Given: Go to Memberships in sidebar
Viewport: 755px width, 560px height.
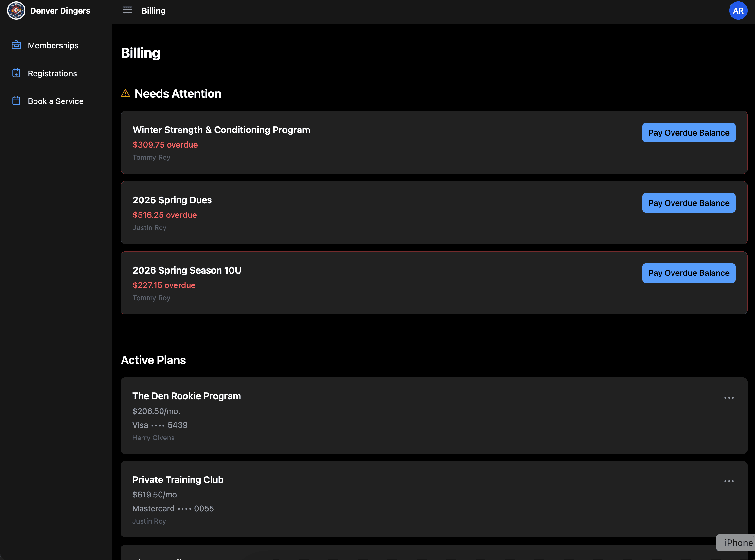Looking at the screenshot, I should coord(53,45).
